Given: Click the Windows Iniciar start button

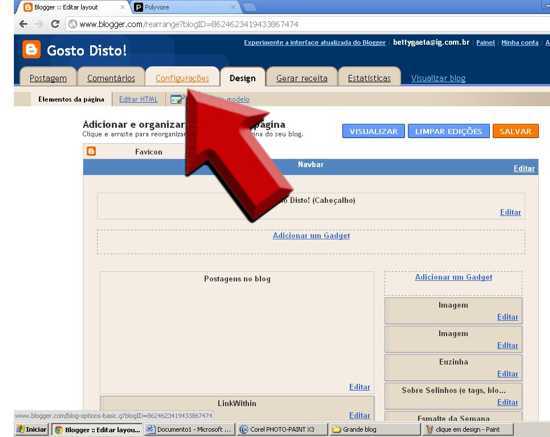Looking at the screenshot, I should pyautogui.click(x=32, y=429).
